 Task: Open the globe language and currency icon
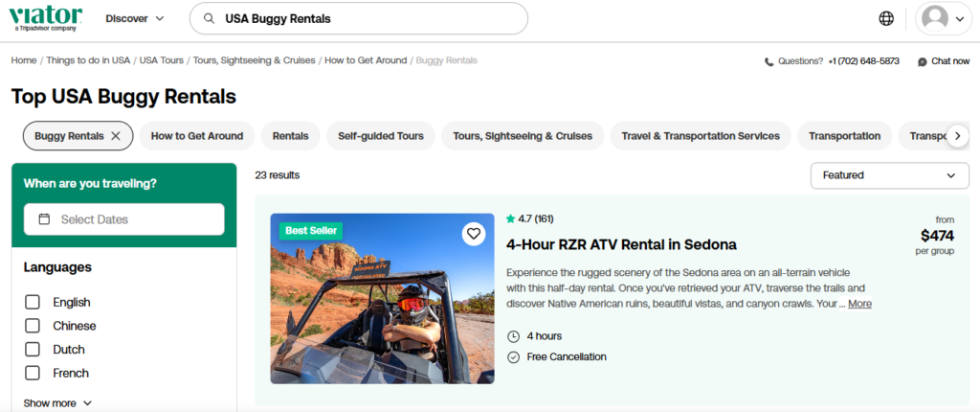pyautogui.click(x=885, y=19)
